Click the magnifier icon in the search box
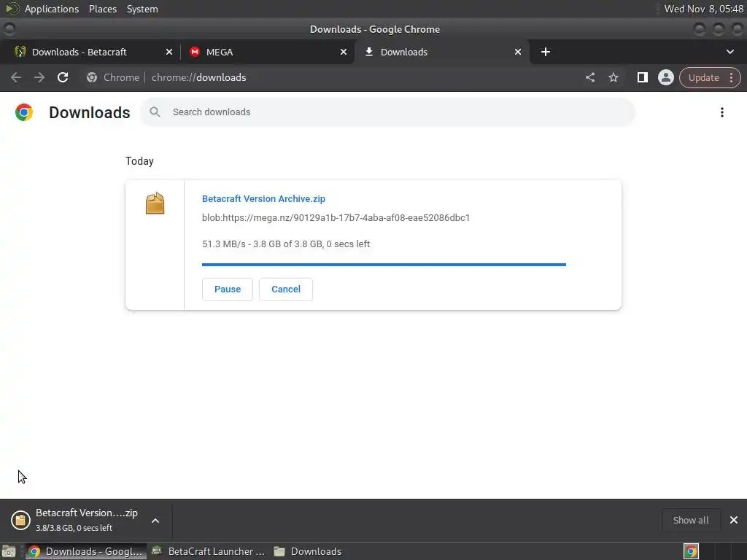The image size is (747, 560). point(155,112)
